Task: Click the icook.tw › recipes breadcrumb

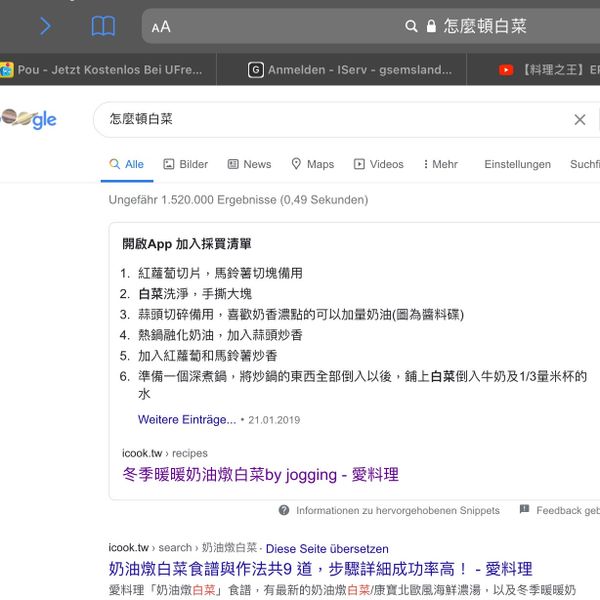Action: (165, 453)
